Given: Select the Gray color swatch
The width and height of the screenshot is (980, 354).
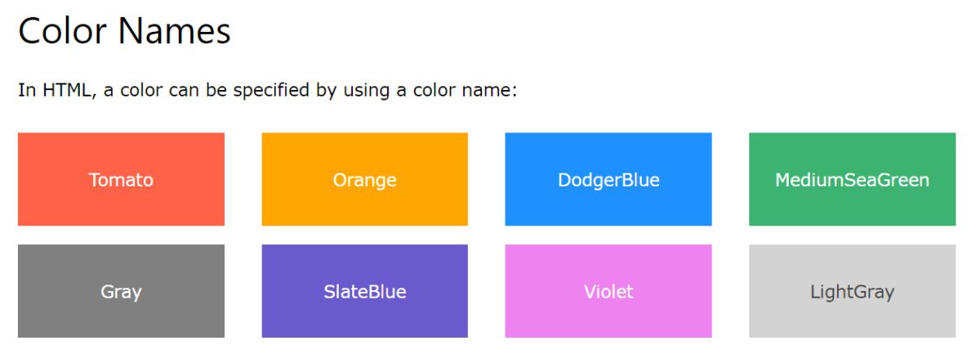Looking at the screenshot, I should [121, 291].
